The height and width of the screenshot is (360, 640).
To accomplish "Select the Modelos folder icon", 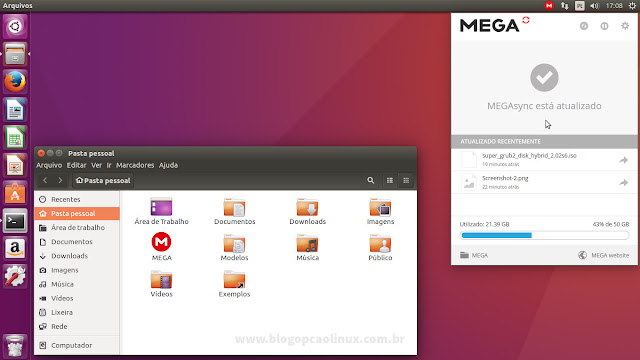I will pos(234,247).
